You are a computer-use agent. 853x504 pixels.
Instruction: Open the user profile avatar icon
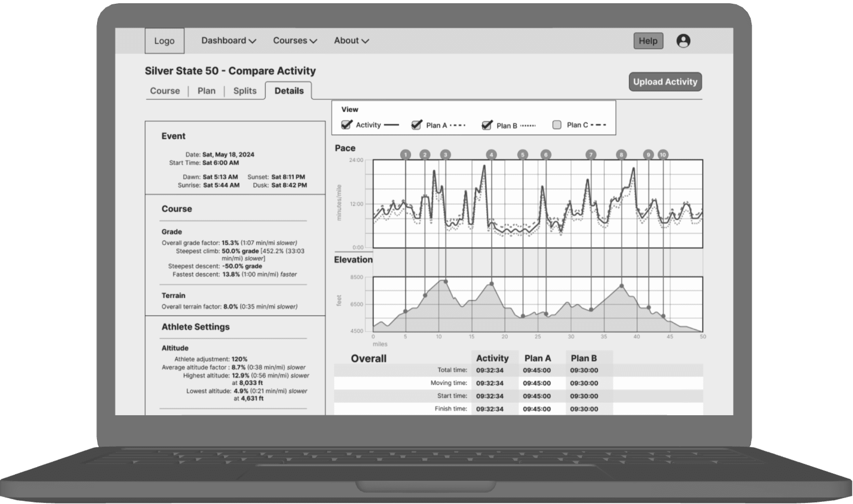pyautogui.click(x=683, y=41)
